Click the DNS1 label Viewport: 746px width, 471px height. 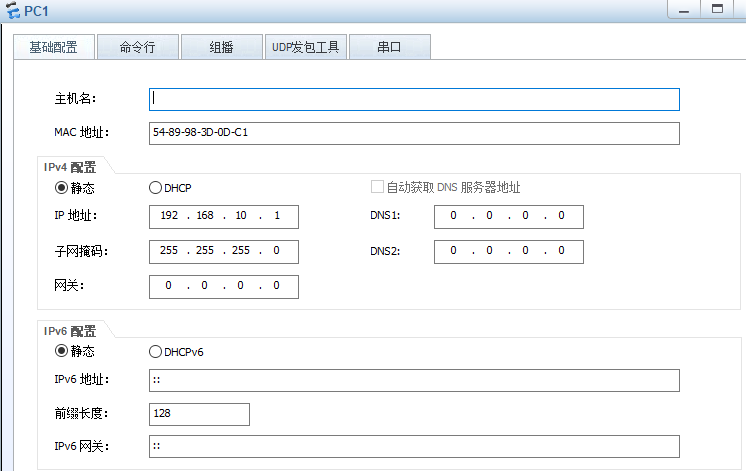pyautogui.click(x=385, y=216)
